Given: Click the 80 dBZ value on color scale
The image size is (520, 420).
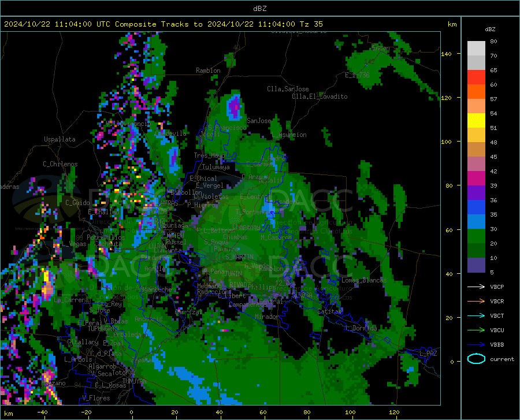Looking at the screenshot, I should pyautogui.click(x=493, y=42).
